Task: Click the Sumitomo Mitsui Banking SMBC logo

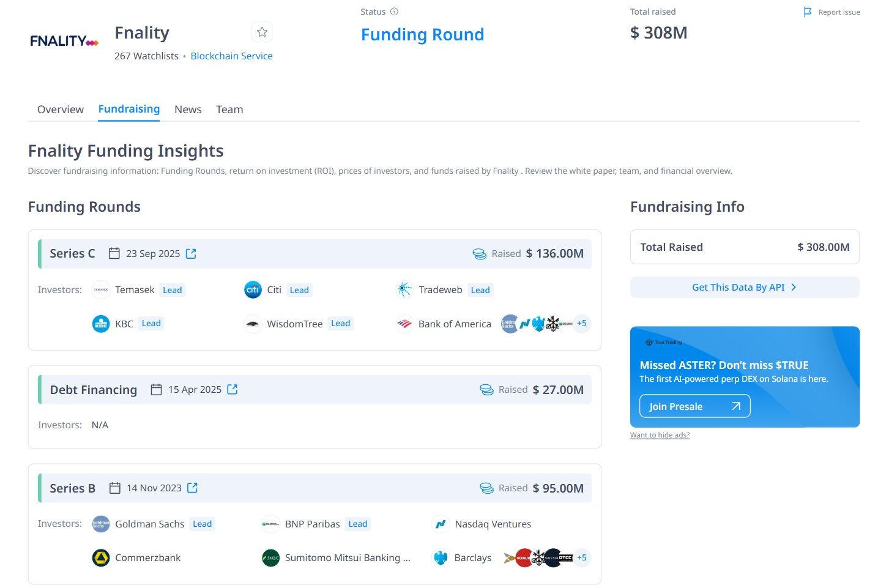Action: coord(270,557)
